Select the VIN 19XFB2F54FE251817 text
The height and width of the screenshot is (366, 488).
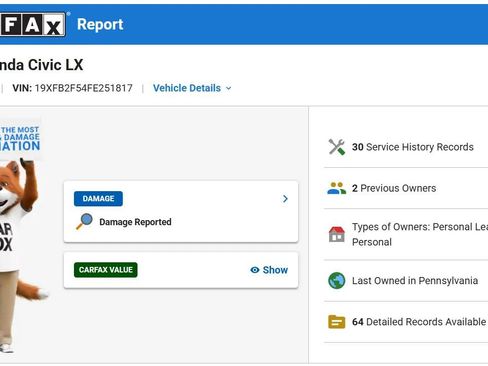(72, 88)
